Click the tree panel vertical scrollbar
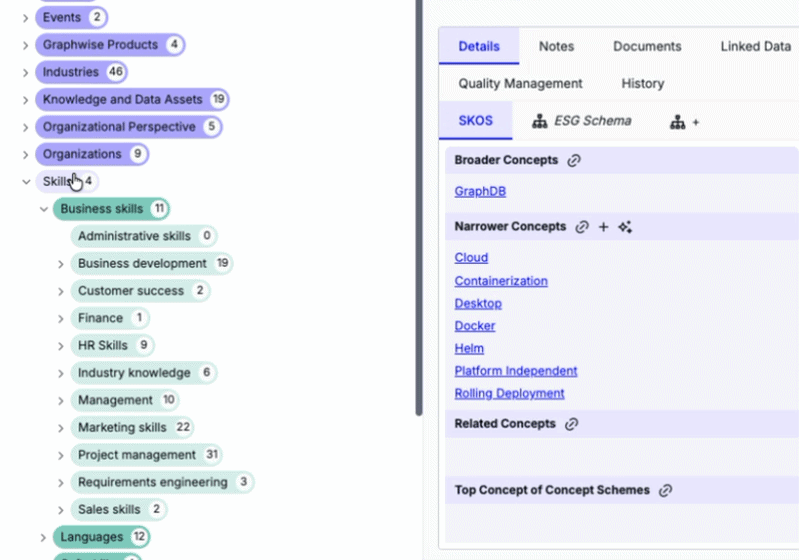 tap(419, 207)
